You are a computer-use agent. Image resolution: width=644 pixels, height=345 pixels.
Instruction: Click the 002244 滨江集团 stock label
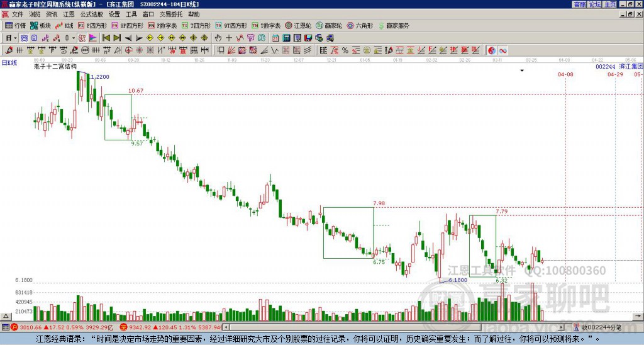[619, 67]
